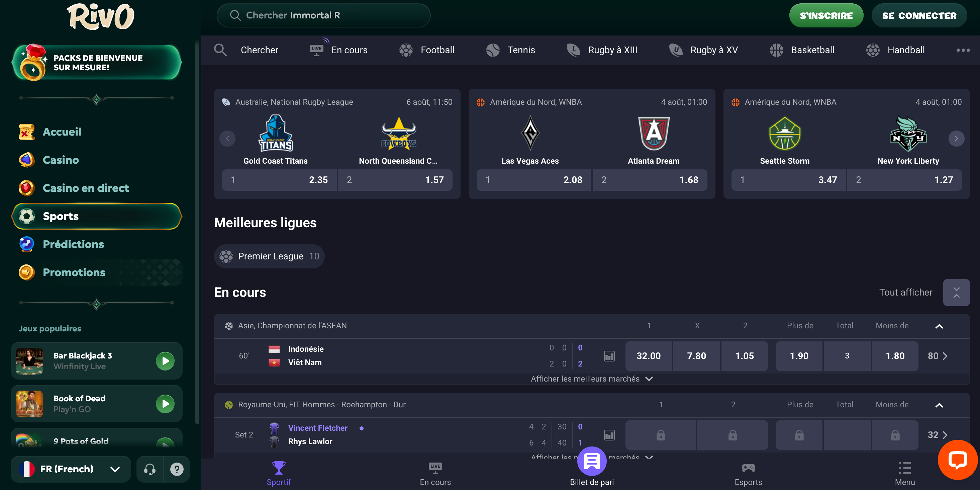Click the Rivo logo
The height and width of the screenshot is (490, 980).
tap(100, 16)
